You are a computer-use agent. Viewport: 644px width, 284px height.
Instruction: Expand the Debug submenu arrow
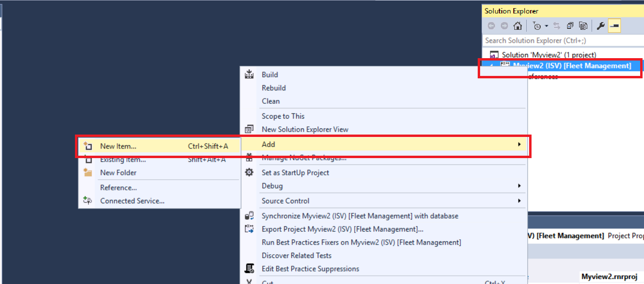(x=519, y=186)
